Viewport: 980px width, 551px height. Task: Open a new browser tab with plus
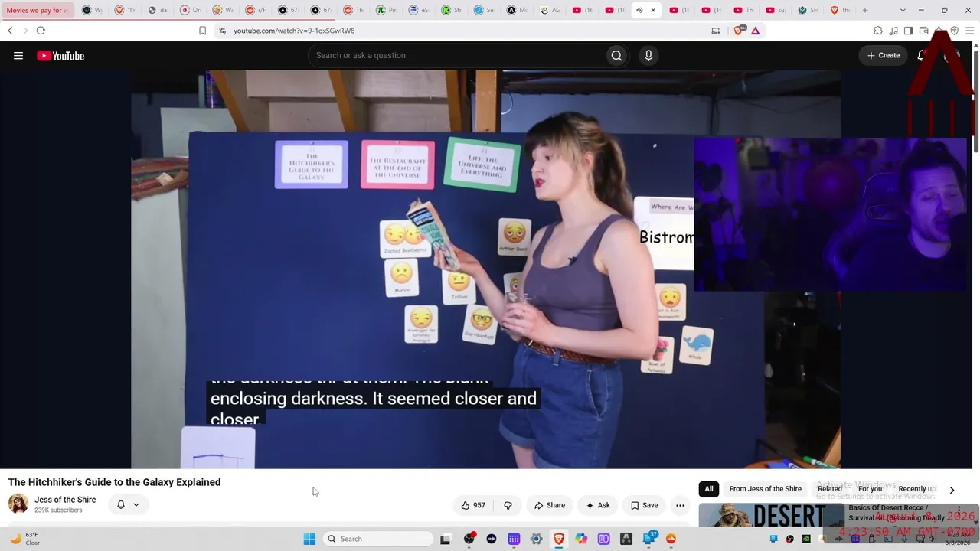click(865, 10)
